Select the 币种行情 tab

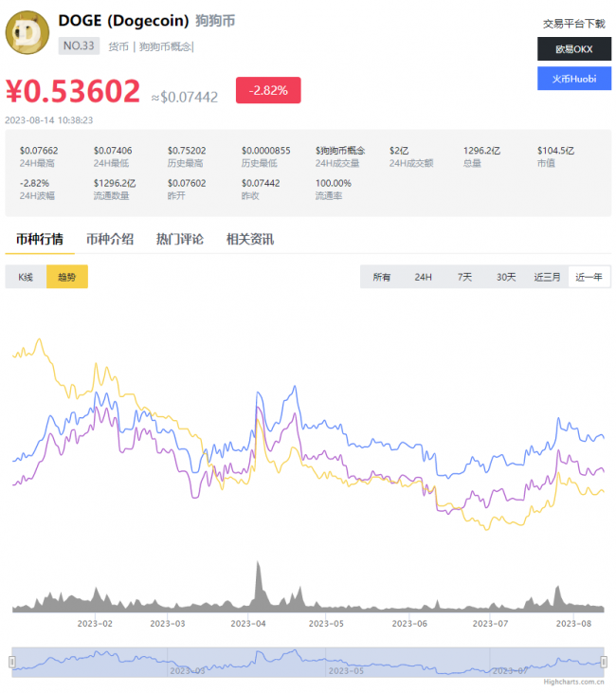tap(40, 239)
